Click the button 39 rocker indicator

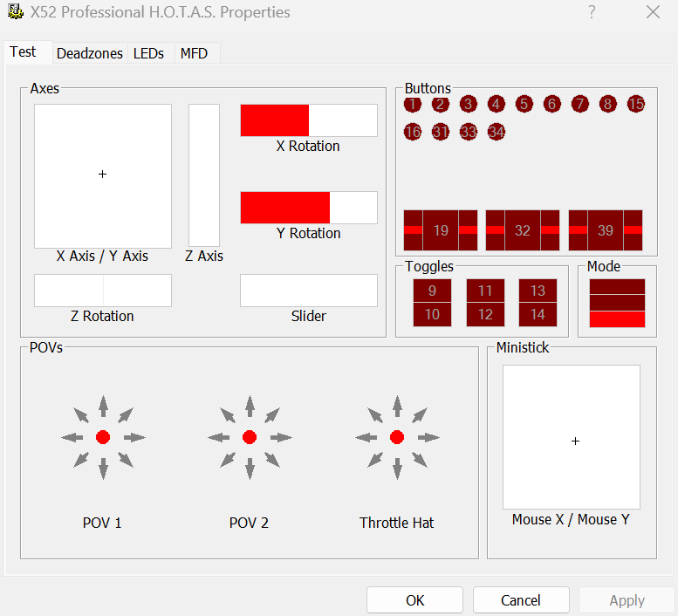(606, 230)
